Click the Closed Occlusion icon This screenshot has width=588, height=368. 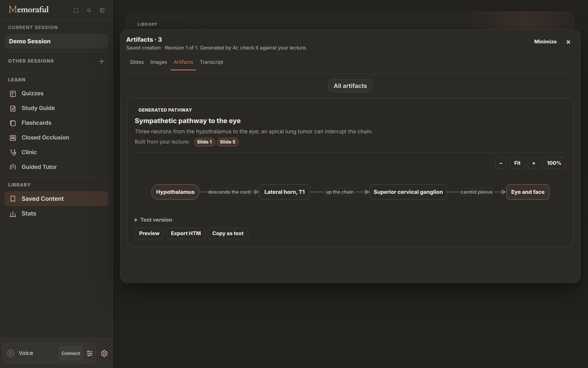point(13,138)
